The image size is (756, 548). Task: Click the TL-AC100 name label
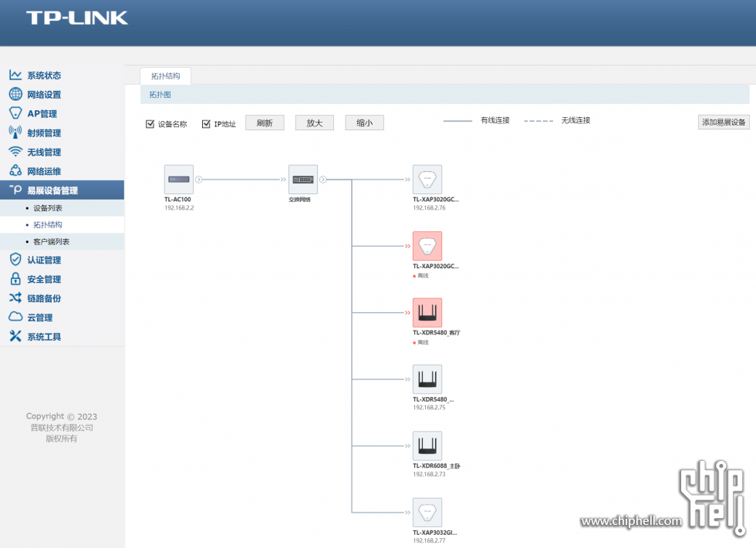(177, 200)
